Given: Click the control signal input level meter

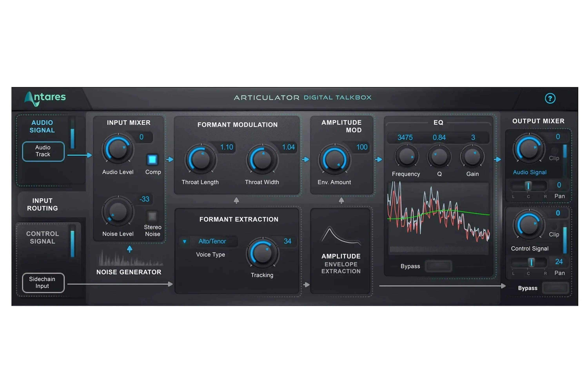Looking at the screenshot, I should [x=73, y=241].
